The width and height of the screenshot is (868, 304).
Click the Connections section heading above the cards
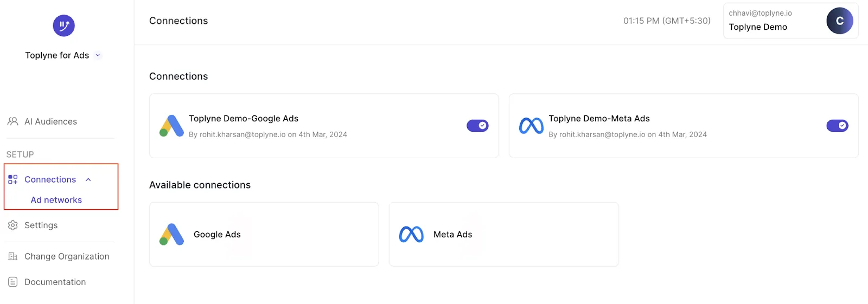point(178,76)
